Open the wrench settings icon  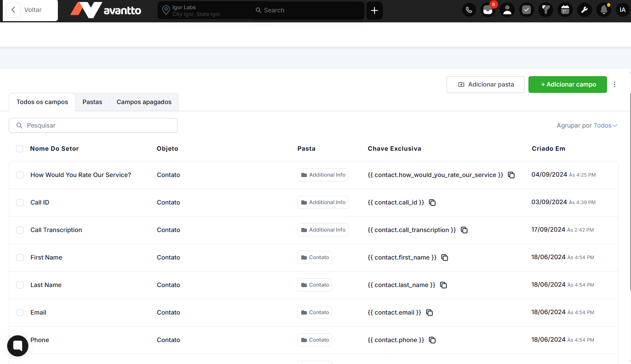pyautogui.click(x=584, y=10)
